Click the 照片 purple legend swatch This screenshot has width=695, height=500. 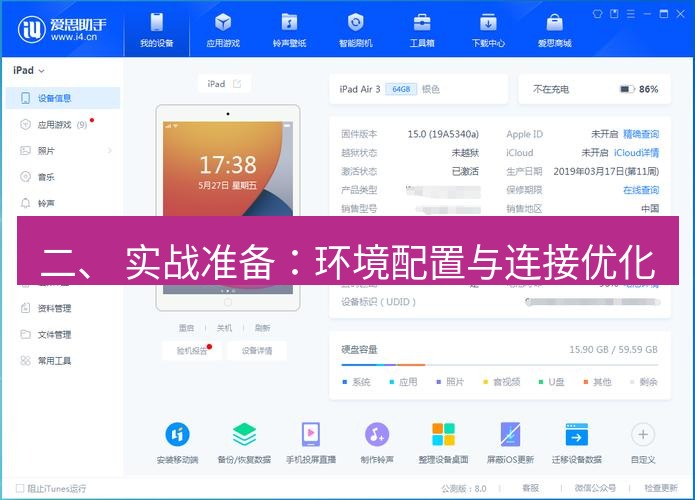pos(438,382)
